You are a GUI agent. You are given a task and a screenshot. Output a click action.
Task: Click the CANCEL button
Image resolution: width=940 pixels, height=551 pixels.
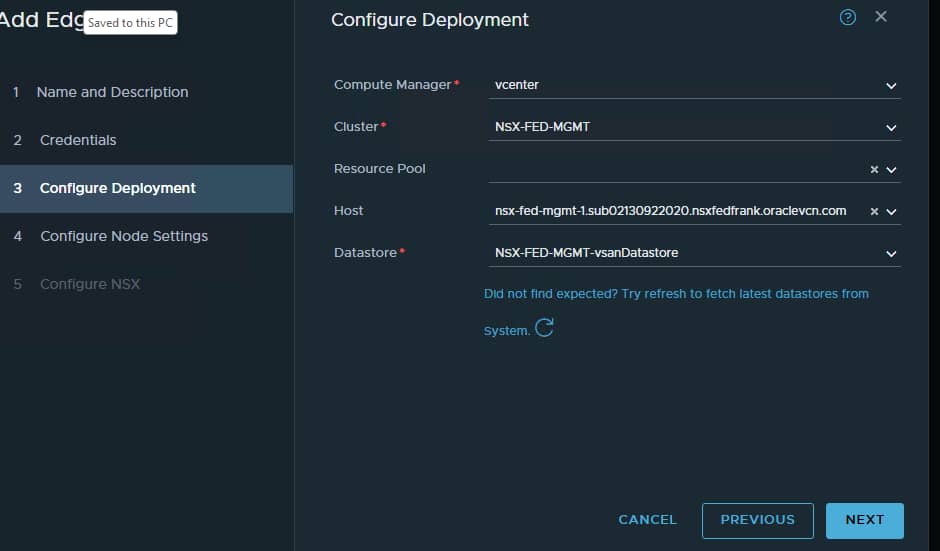647,520
